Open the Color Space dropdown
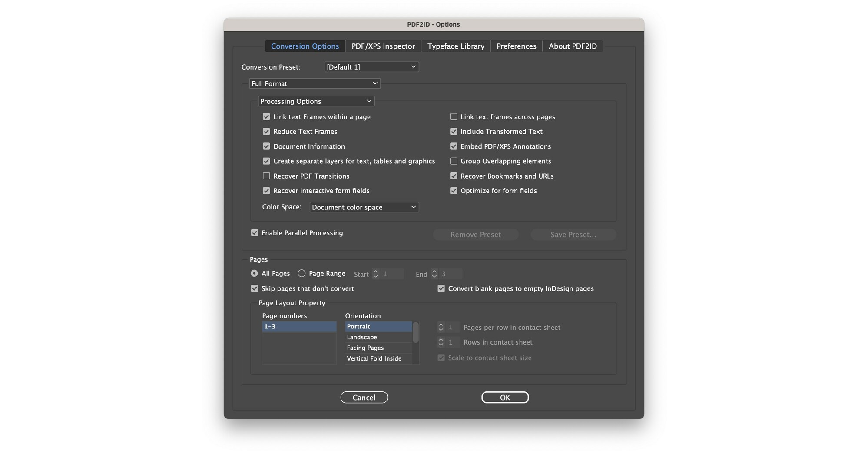Image resolution: width=868 pixels, height=454 pixels. [x=364, y=207]
